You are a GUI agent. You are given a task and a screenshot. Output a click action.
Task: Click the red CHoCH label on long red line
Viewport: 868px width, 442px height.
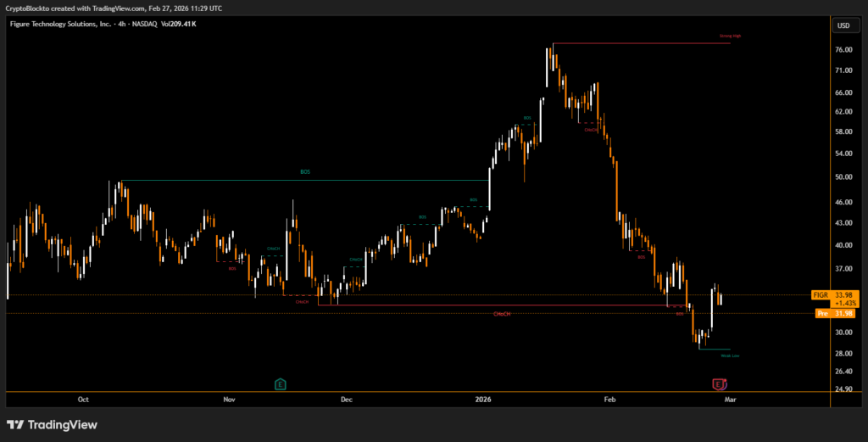(x=502, y=314)
